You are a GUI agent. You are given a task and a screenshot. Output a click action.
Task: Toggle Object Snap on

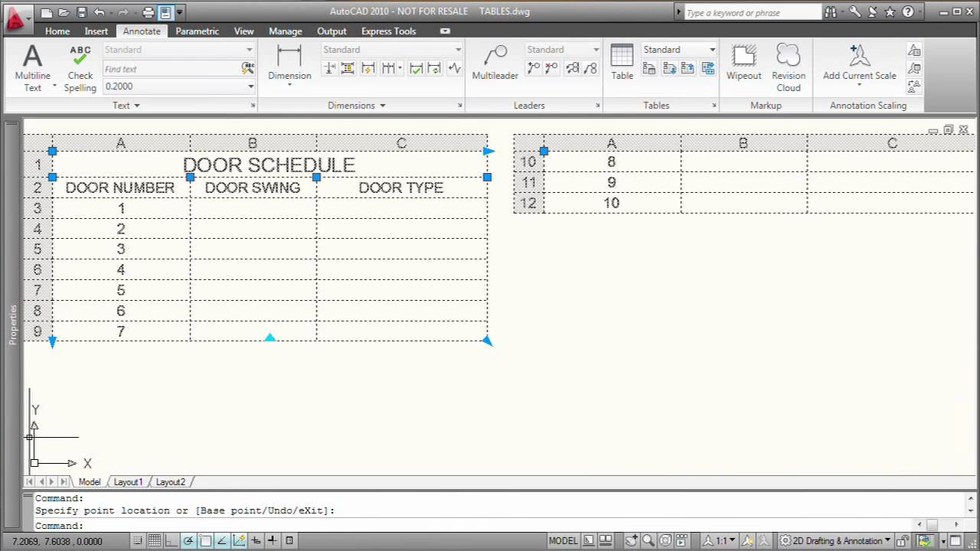click(205, 540)
